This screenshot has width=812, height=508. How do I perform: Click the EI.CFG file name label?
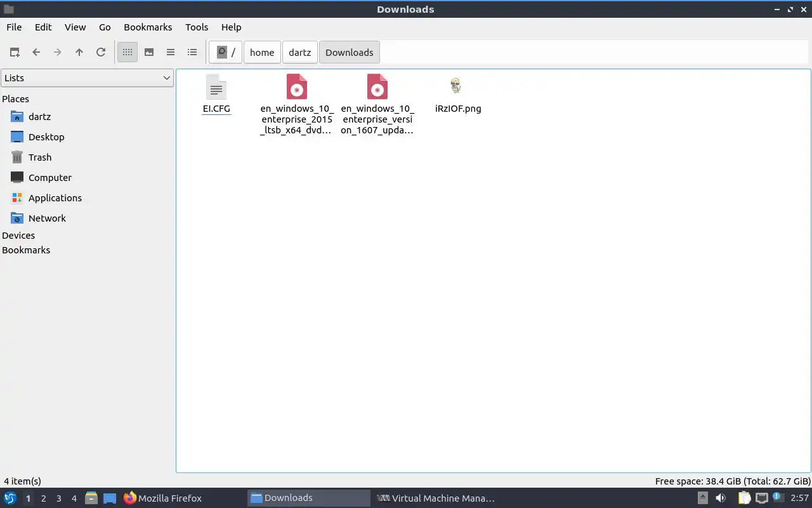[x=216, y=109]
